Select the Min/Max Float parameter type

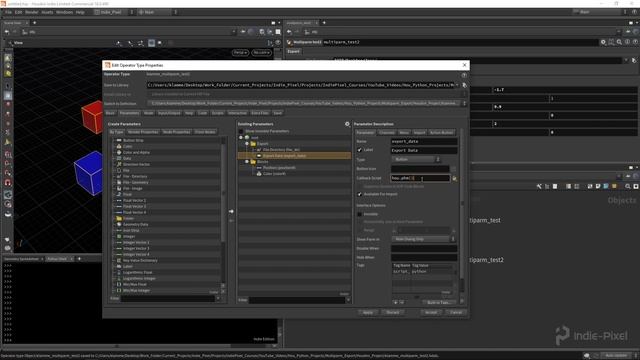(x=134, y=284)
